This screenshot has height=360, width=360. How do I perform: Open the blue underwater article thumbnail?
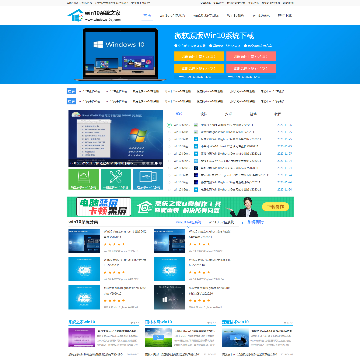point(235,337)
